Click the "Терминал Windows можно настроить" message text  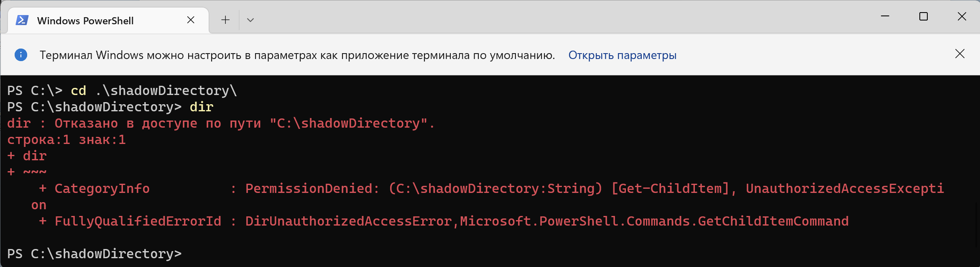tap(297, 55)
